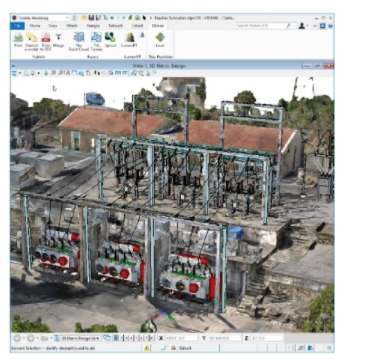Toggle the warning alert icon in status bar
The image size is (365, 360).
pyautogui.click(x=147, y=348)
